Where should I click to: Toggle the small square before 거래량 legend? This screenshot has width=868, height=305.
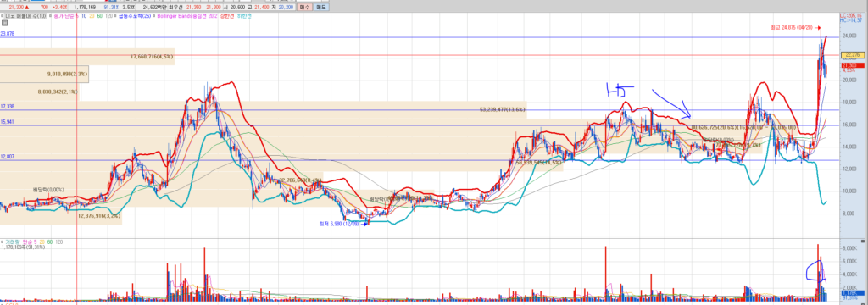[3, 242]
